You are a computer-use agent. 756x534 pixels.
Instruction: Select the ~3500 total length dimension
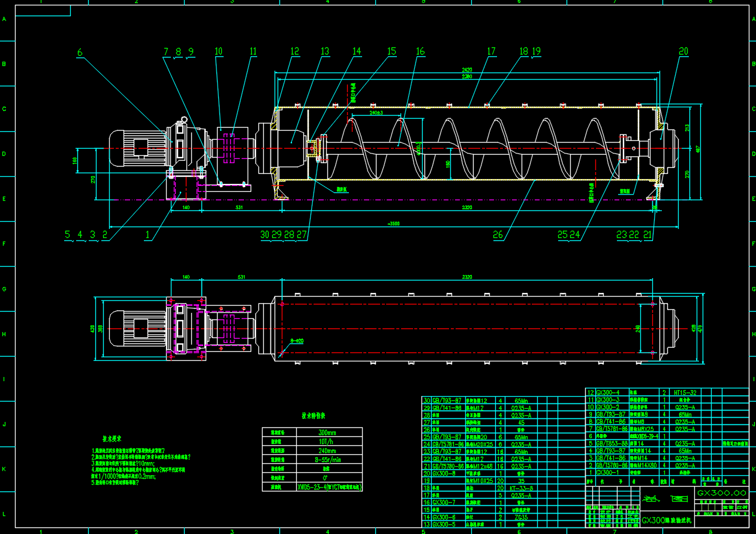point(393,223)
